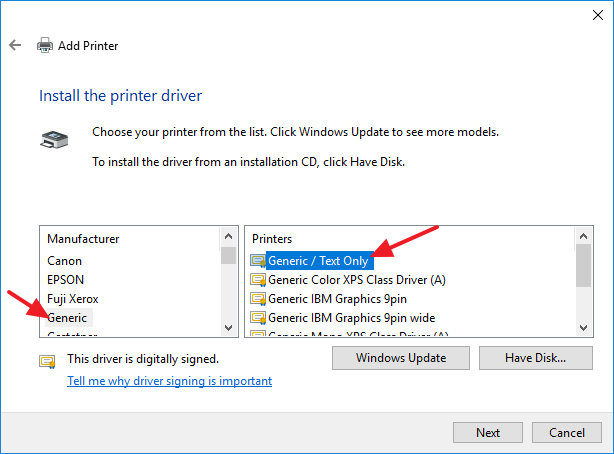Click the Windows Update button
614x454 pixels.
tap(401, 358)
